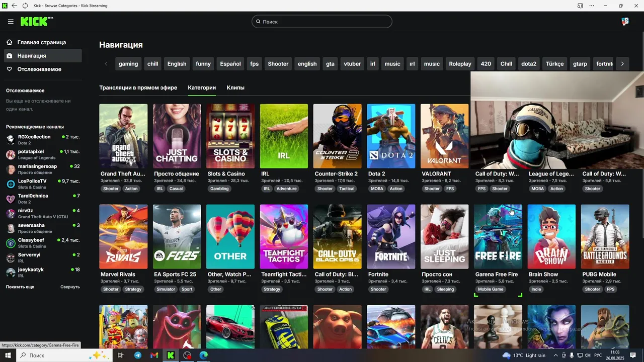This screenshot has height=362, width=644.
Task: Open Marvel Rivals category thumbnail
Action: (x=123, y=237)
